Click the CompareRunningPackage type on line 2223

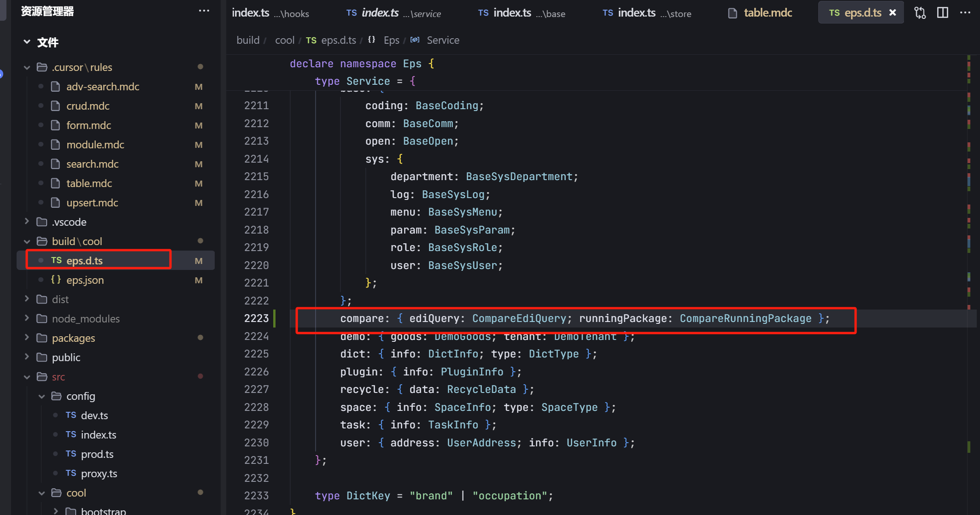click(x=745, y=319)
